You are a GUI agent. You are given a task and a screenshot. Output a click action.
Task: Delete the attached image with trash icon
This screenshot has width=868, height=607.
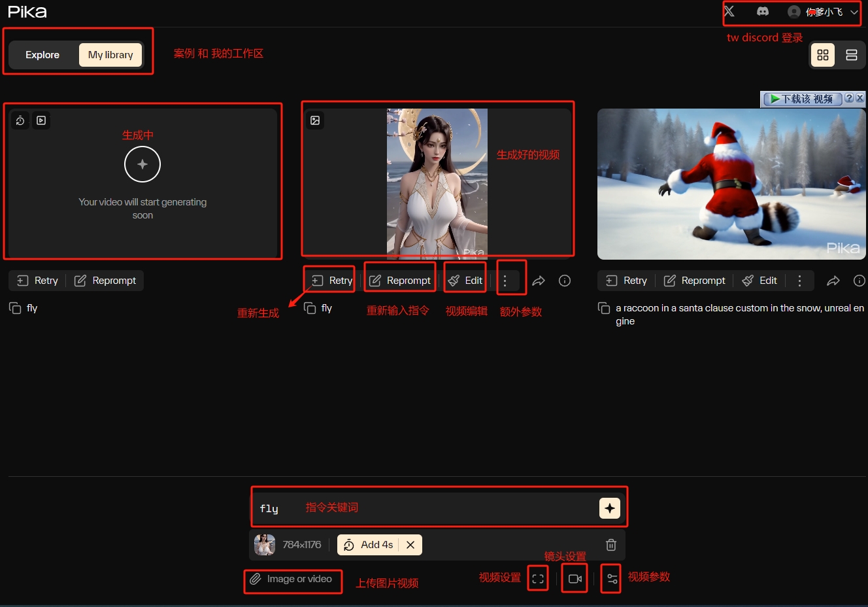coord(610,545)
